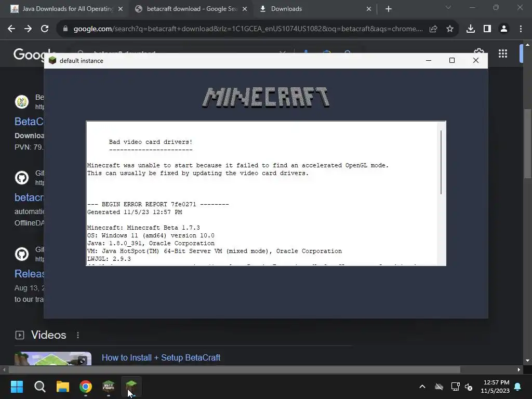This screenshot has height=399, width=532.
Task: Click the address bar URL
Action: [x=248, y=29]
